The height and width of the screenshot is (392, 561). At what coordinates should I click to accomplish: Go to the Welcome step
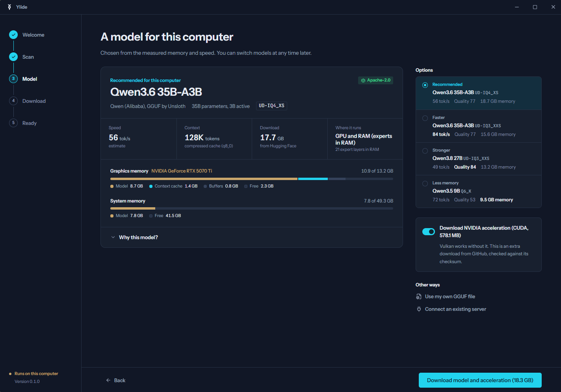tap(33, 35)
